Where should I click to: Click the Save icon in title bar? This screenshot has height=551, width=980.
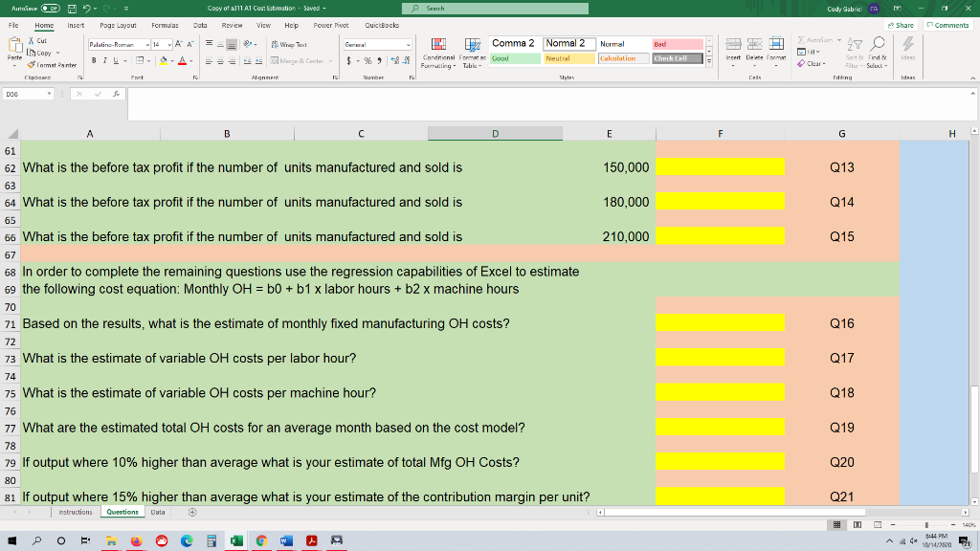coord(72,8)
